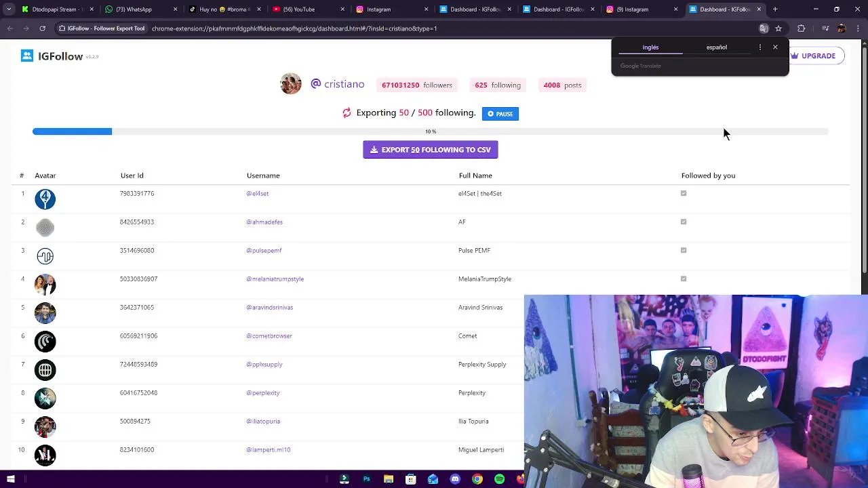Click el4set avatar thumbnail
This screenshot has height=488, width=868.
pyautogui.click(x=45, y=199)
